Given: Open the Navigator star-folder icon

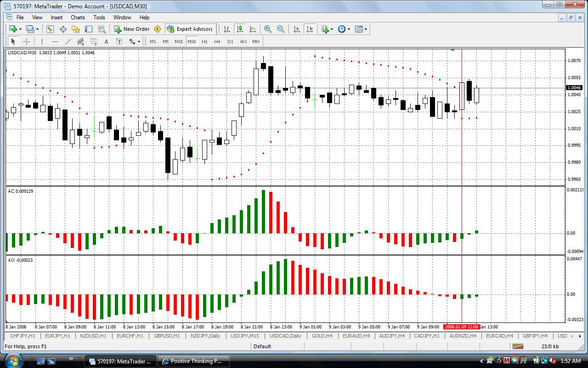Looking at the screenshot, I should (x=76, y=29).
